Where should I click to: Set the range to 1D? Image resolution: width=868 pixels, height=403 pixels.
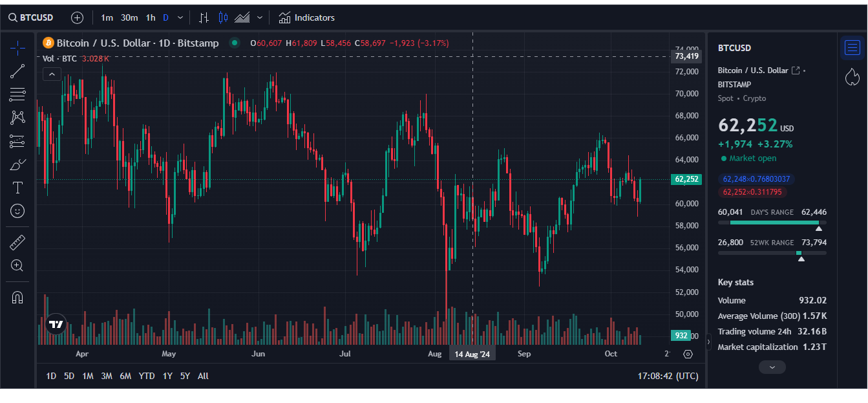tap(51, 376)
